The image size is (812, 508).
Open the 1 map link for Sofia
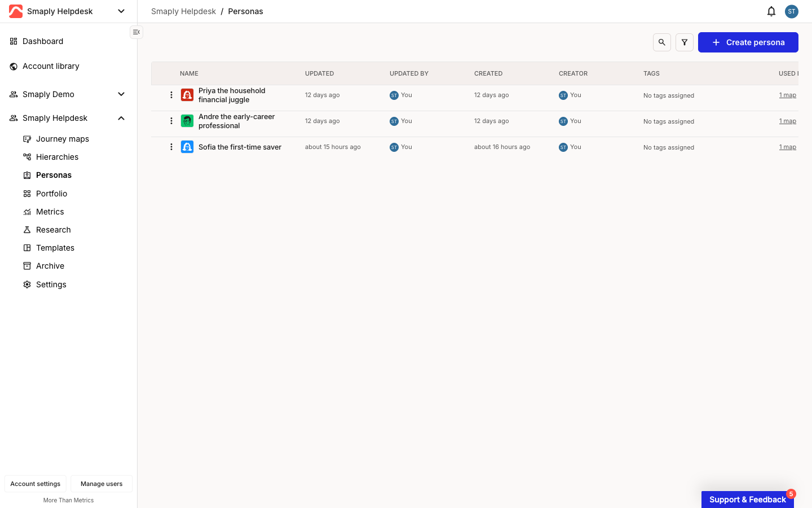coord(788,147)
